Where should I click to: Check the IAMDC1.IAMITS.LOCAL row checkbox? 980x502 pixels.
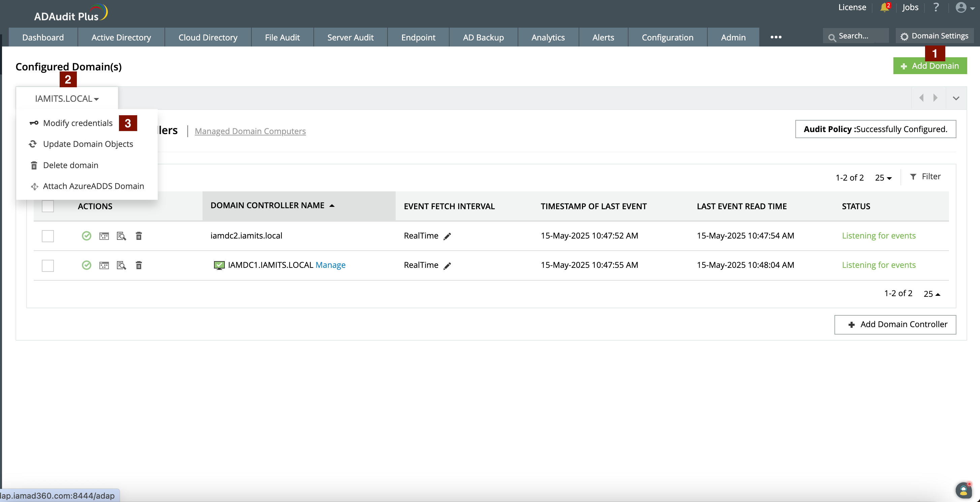click(48, 265)
